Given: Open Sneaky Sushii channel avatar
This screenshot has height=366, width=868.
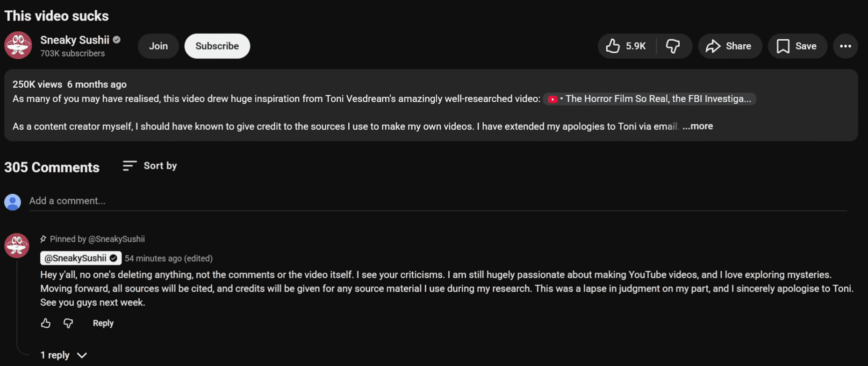Looking at the screenshot, I should pyautogui.click(x=18, y=45).
